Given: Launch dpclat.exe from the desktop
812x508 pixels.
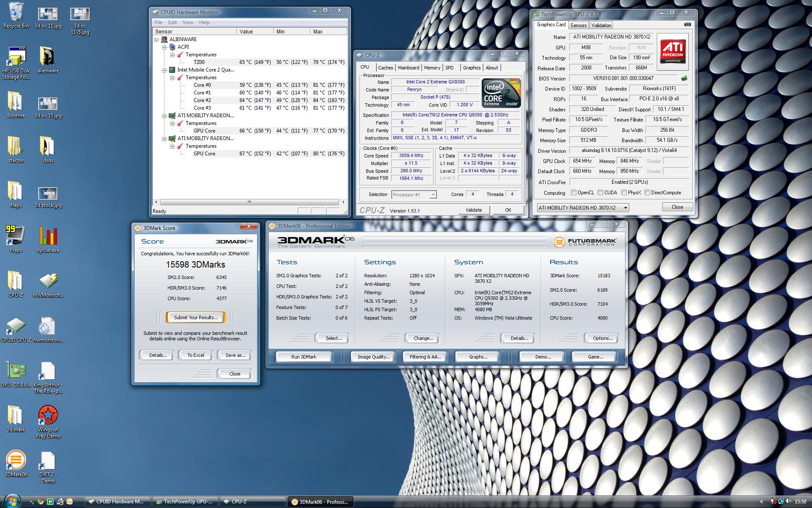Looking at the screenshot, I should [x=48, y=239].
